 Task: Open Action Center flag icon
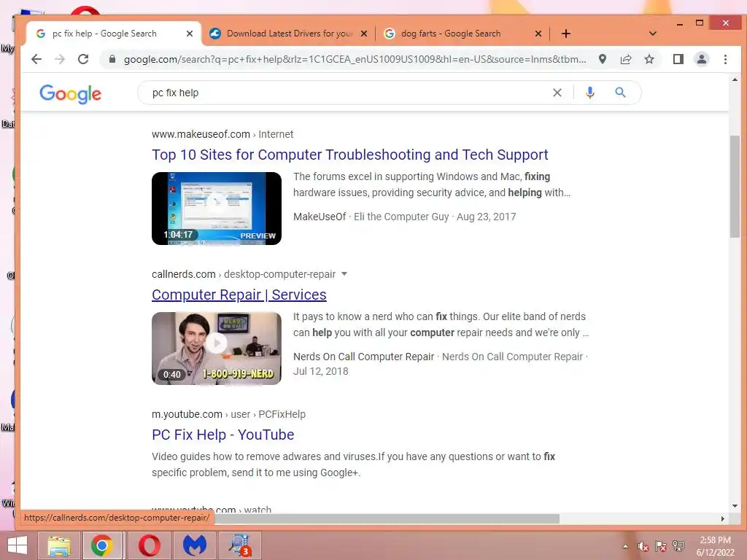(660, 547)
